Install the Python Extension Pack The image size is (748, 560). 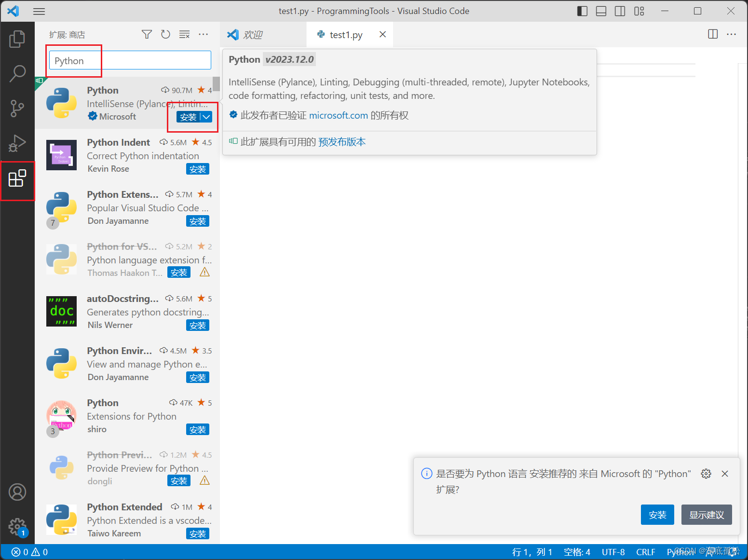pyautogui.click(x=198, y=221)
